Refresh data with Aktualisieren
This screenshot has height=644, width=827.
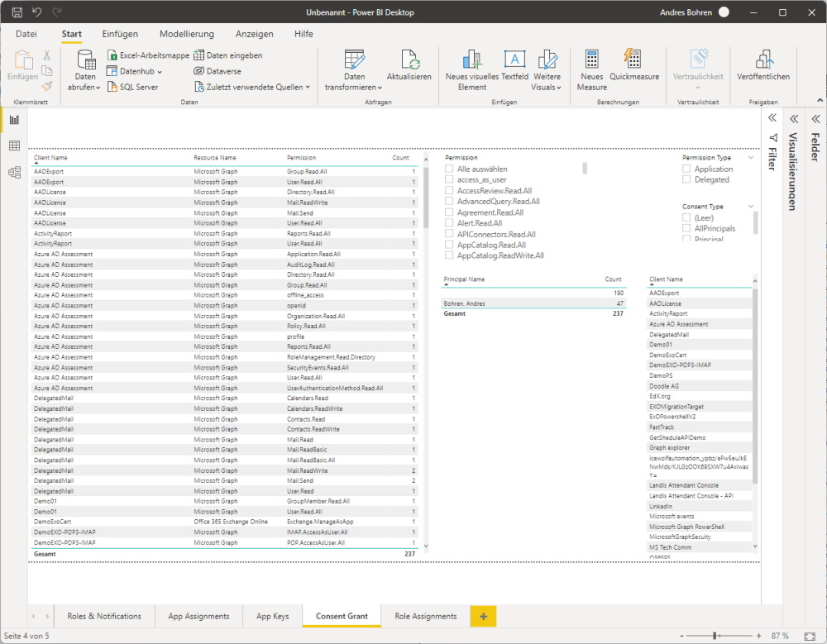point(409,65)
